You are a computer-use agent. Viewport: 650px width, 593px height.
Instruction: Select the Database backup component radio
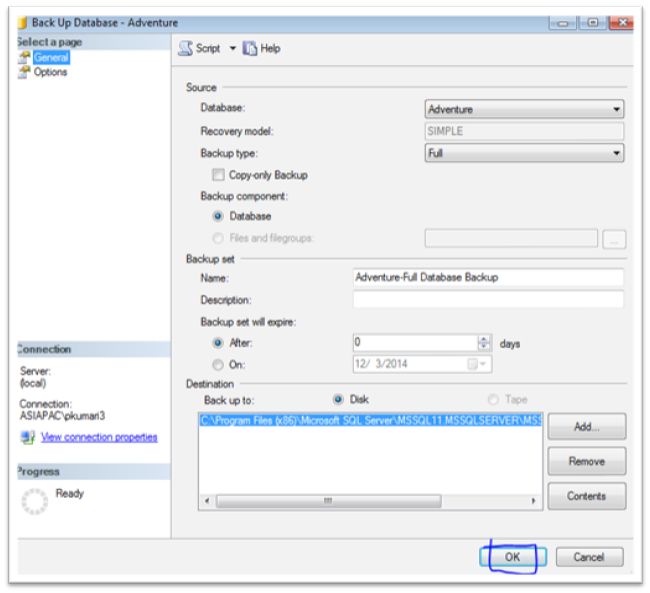218,216
